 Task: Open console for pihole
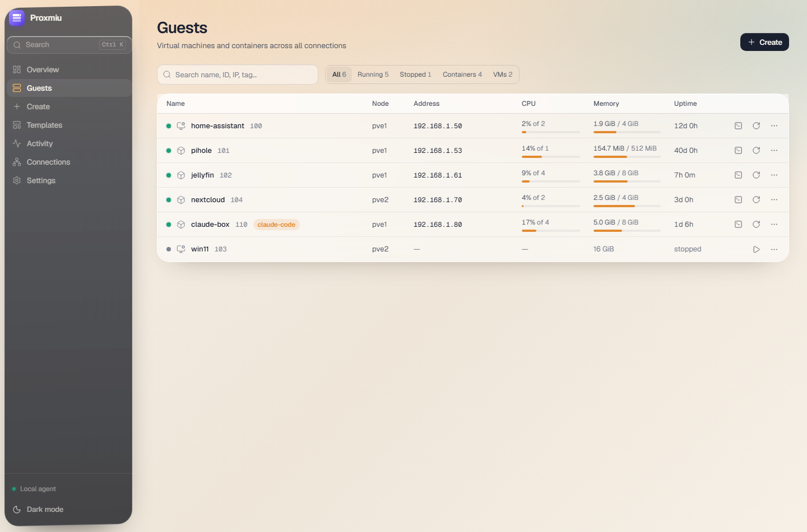(x=738, y=151)
